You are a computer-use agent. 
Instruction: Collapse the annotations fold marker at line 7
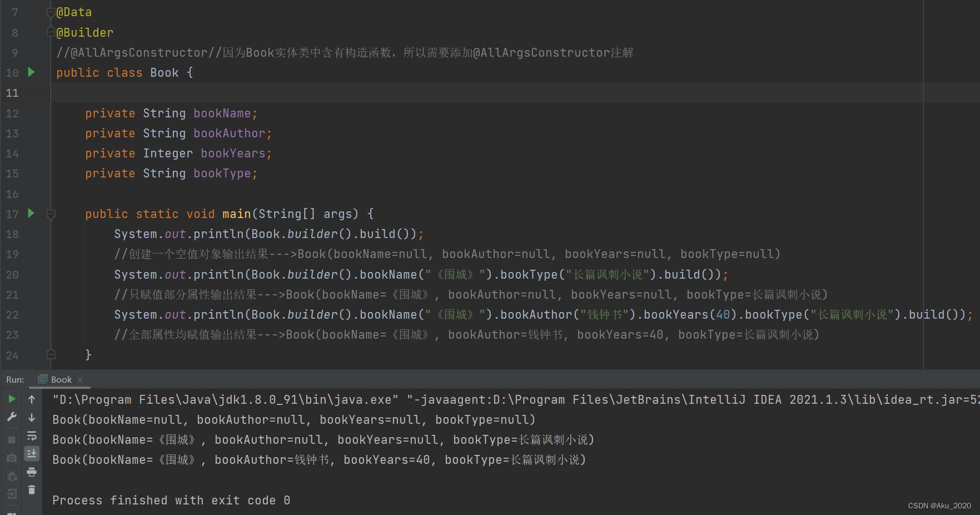click(51, 12)
